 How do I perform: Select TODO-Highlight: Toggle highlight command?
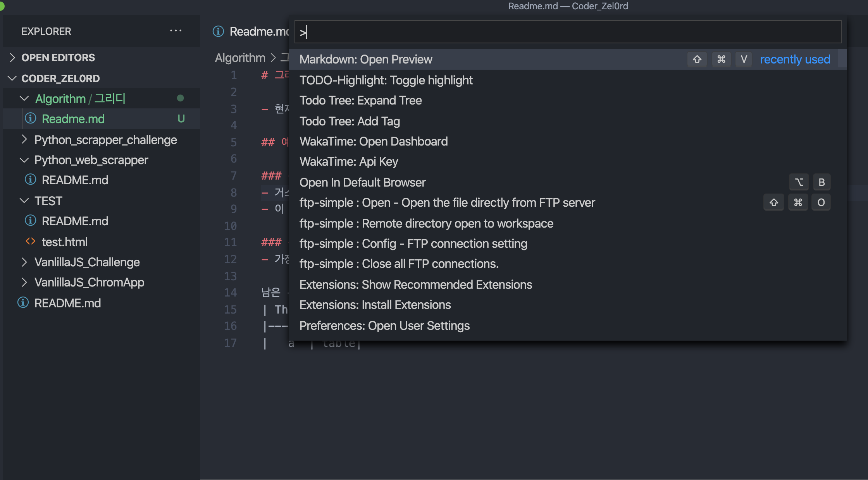[386, 80]
